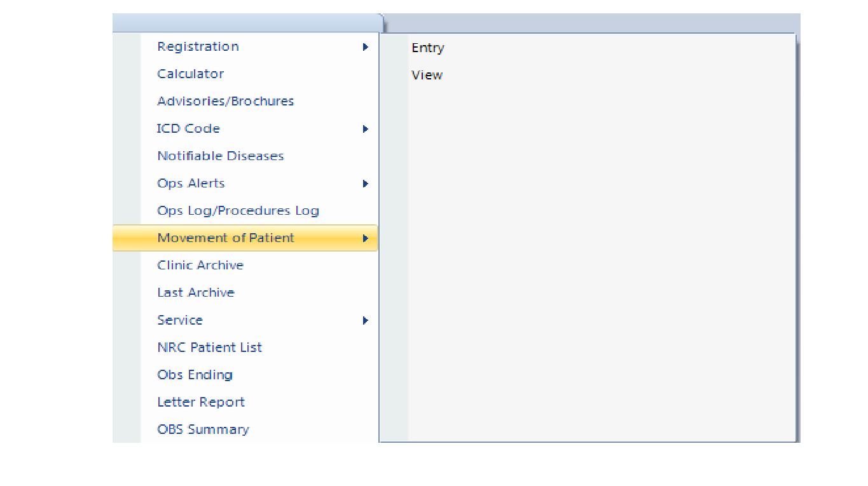This screenshot has width=868, height=486.
Task: Select Entry in the submenu
Action: 428,48
